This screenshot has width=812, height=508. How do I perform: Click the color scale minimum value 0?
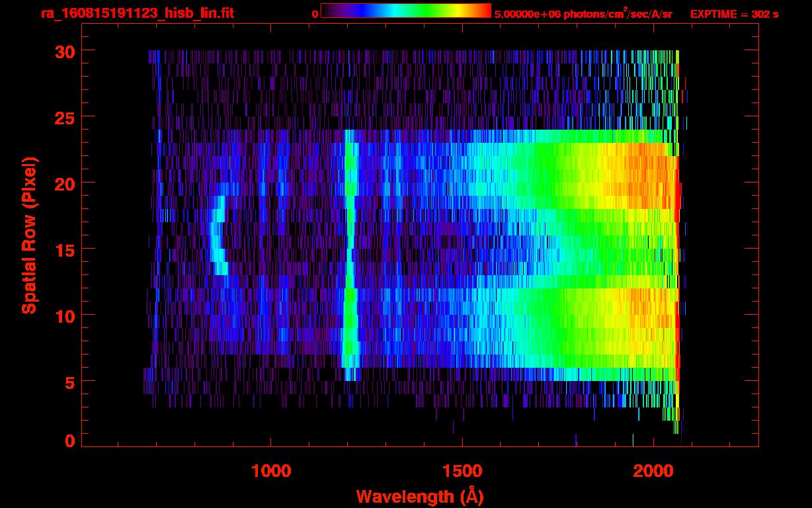click(315, 14)
